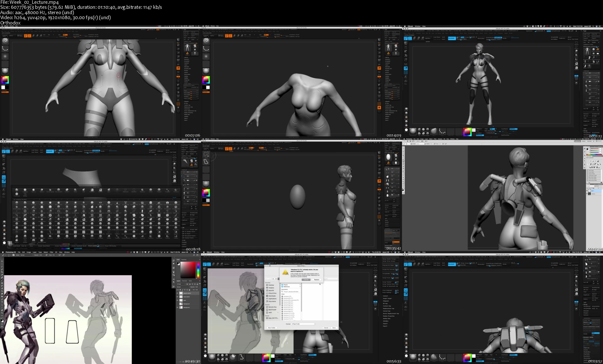Open the video frame thumbnail stamped 00:14:09
This screenshot has height=364, width=603.
(301, 82)
